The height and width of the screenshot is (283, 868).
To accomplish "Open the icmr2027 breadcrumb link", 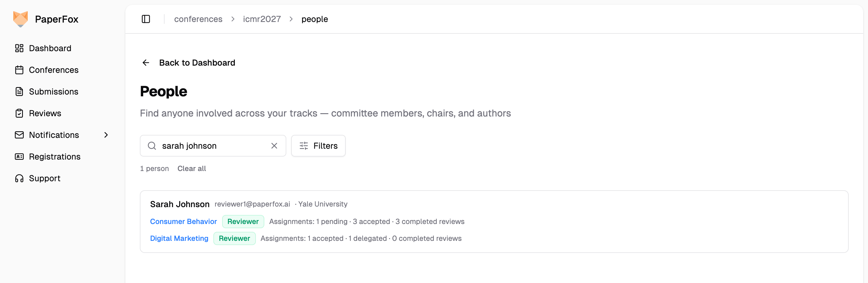I will 262,19.
